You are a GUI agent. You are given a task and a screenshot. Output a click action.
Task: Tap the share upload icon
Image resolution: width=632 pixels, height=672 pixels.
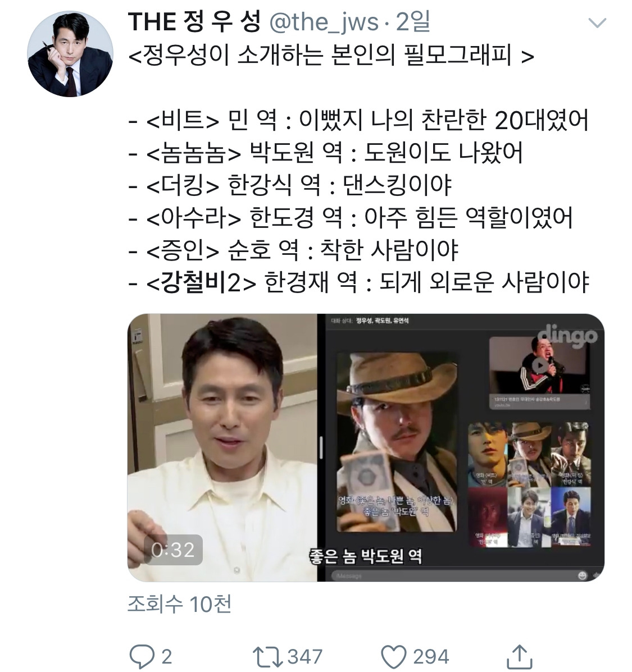click(519, 656)
